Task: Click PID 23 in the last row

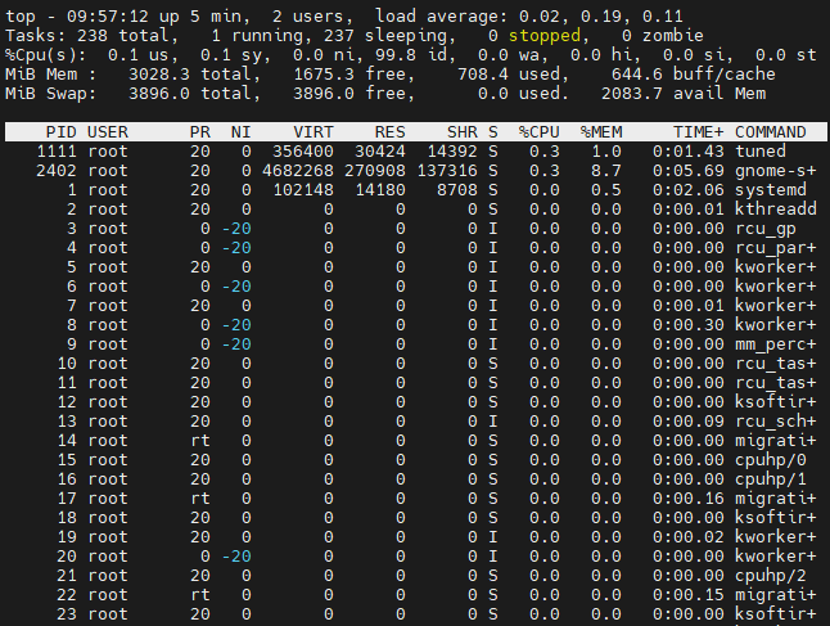Action: [66, 614]
